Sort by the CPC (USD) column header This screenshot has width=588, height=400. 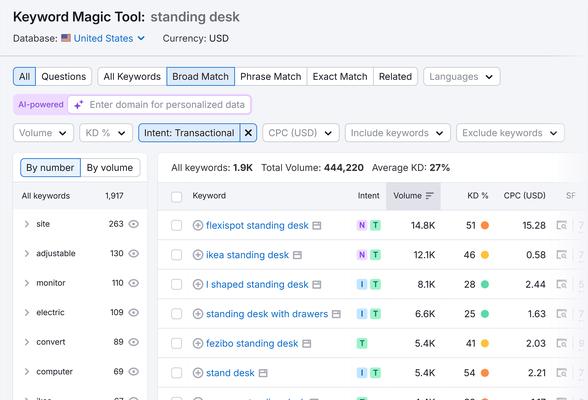524,196
